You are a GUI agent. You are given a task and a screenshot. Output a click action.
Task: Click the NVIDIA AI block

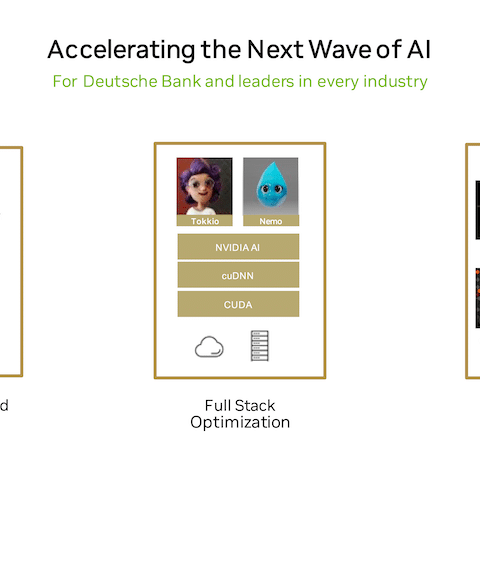238,247
